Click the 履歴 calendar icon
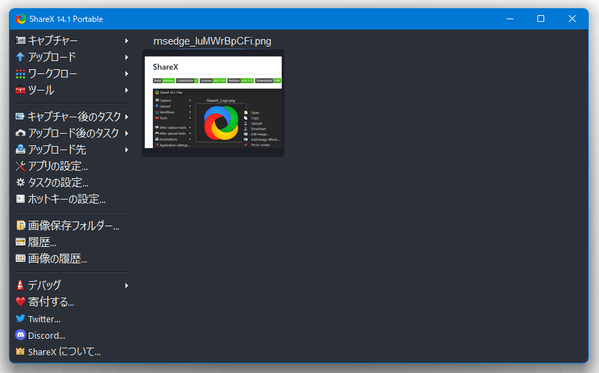The image size is (599, 373). coord(20,242)
